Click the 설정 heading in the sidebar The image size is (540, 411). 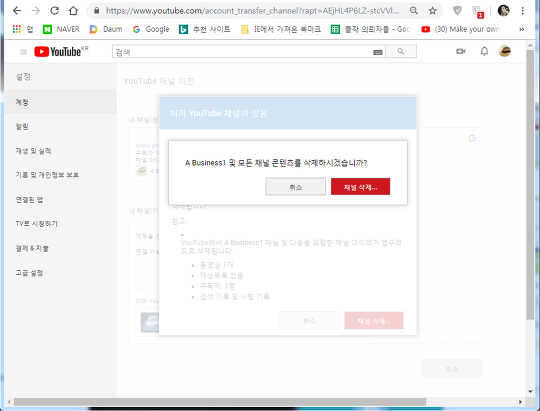23,77
